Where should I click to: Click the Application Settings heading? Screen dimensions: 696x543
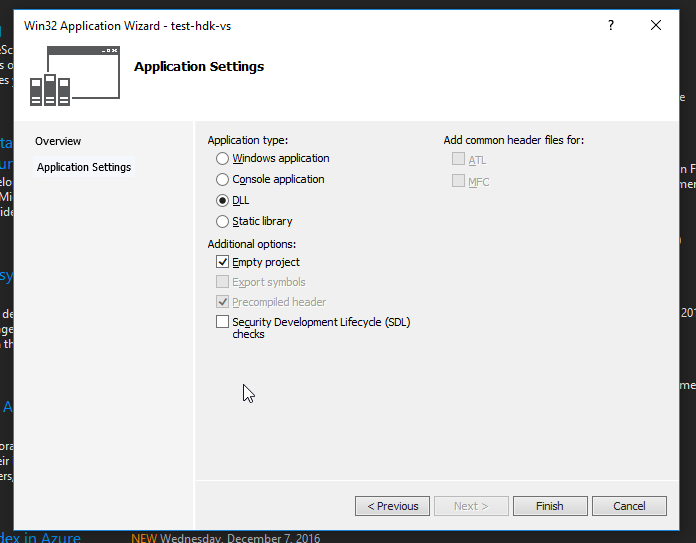point(199,67)
